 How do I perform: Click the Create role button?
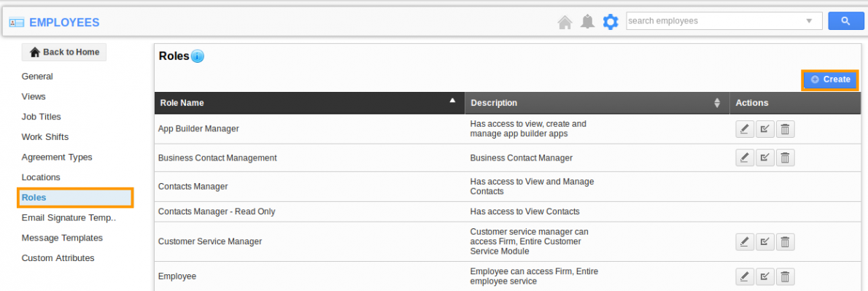coord(830,79)
